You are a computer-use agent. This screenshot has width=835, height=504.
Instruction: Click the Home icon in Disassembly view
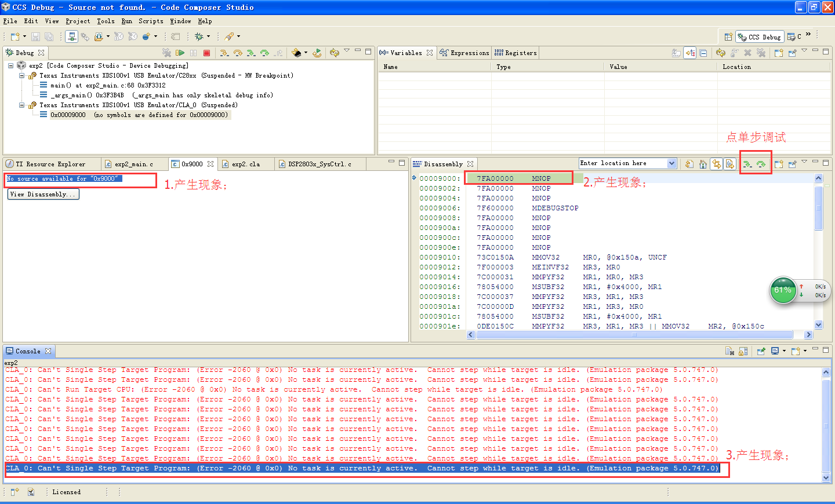coord(703,165)
